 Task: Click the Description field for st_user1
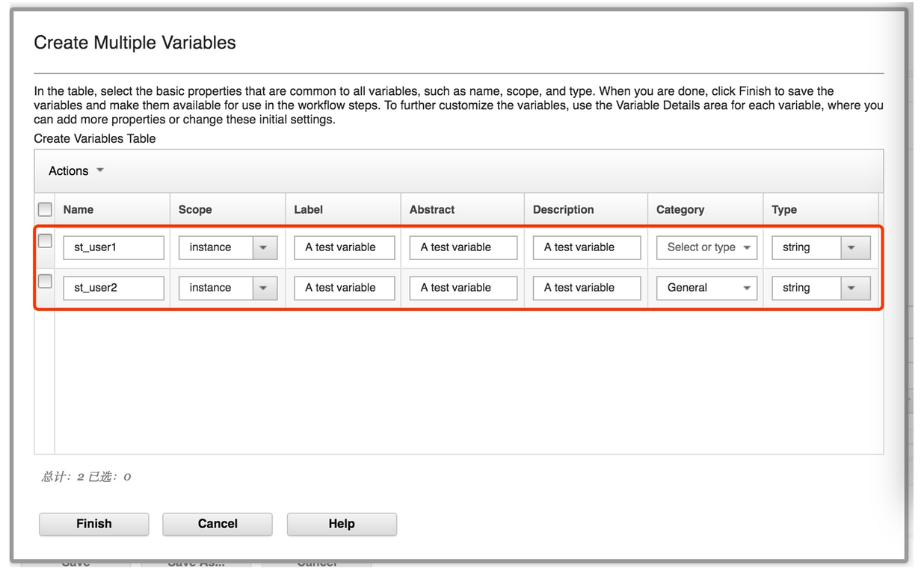pyautogui.click(x=586, y=247)
